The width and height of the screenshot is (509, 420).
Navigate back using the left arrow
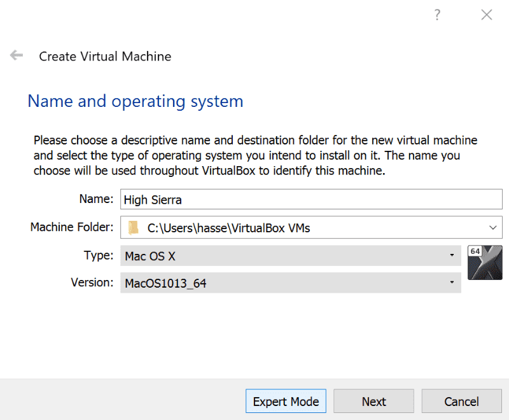(16, 55)
